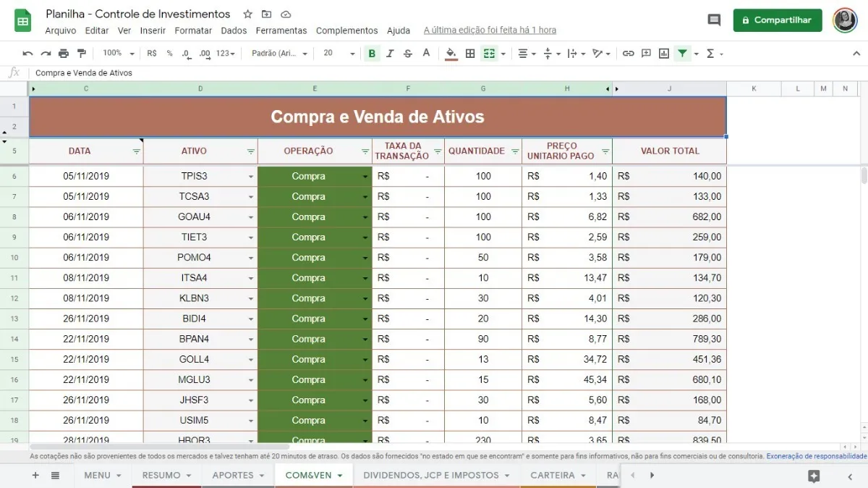Select the paint format tool
The width and height of the screenshot is (868, 488).
click(x=81, y=54)
